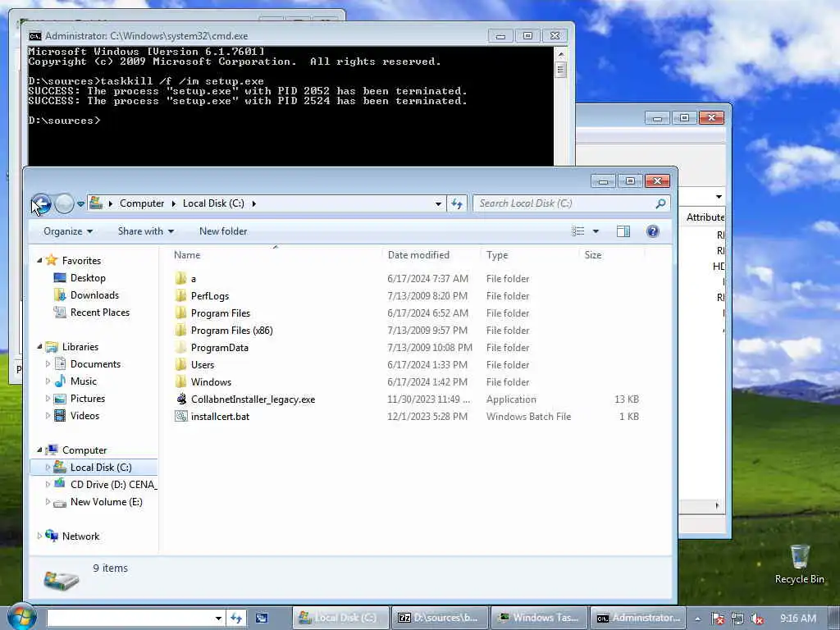Select the Recycle Bin desktop icon
The width and height of the screenshot is (840, 630).
pyautogui.click(x=799, y=564)
